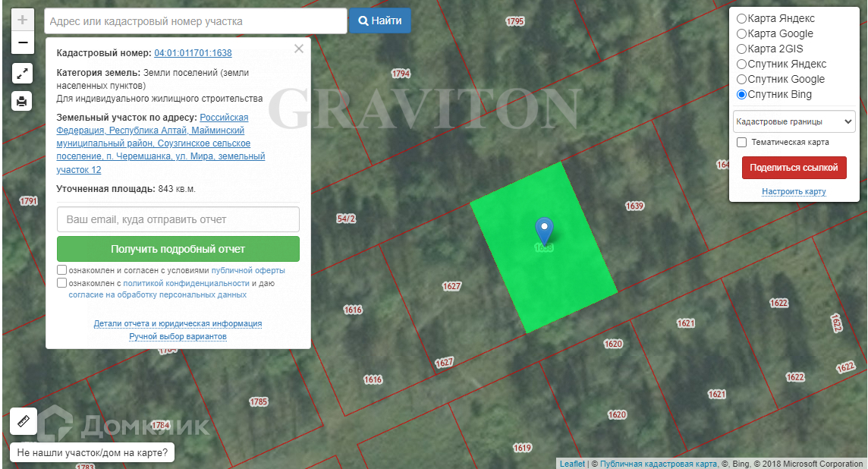868x469 pixels.
Task: Open согласие на обработку персональных данных link
Action: click(x=157, y=295)
